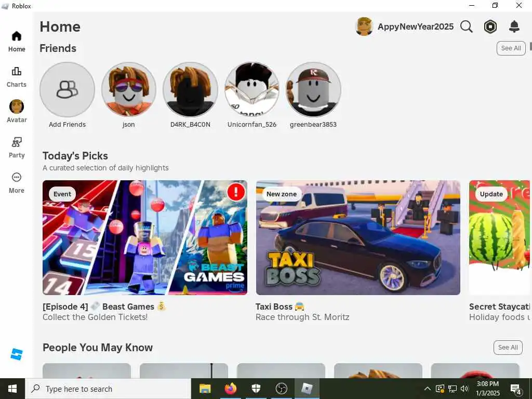
Task: Open the notifications bell
Action: (x=514, y=26)
